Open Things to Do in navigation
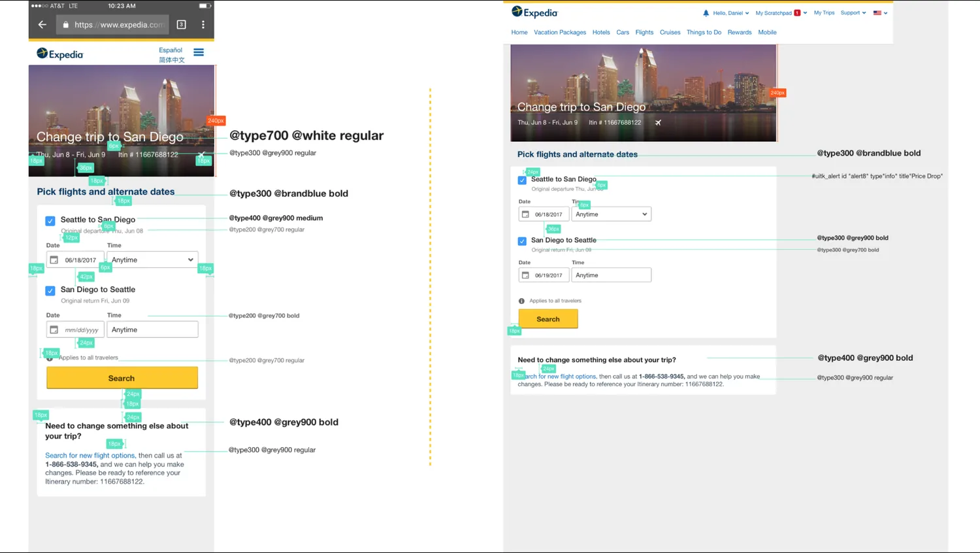The width and height of the screenshot is (980, 553). [704, 32]
